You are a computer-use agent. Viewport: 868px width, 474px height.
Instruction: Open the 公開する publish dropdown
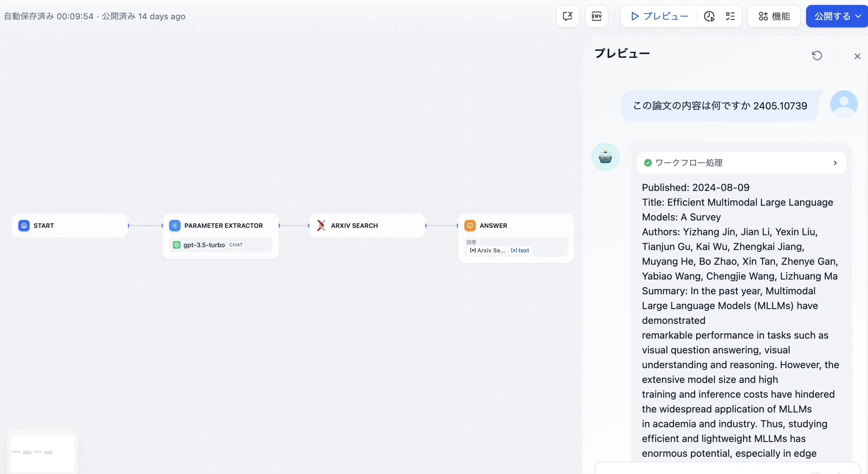coord(837,16)
